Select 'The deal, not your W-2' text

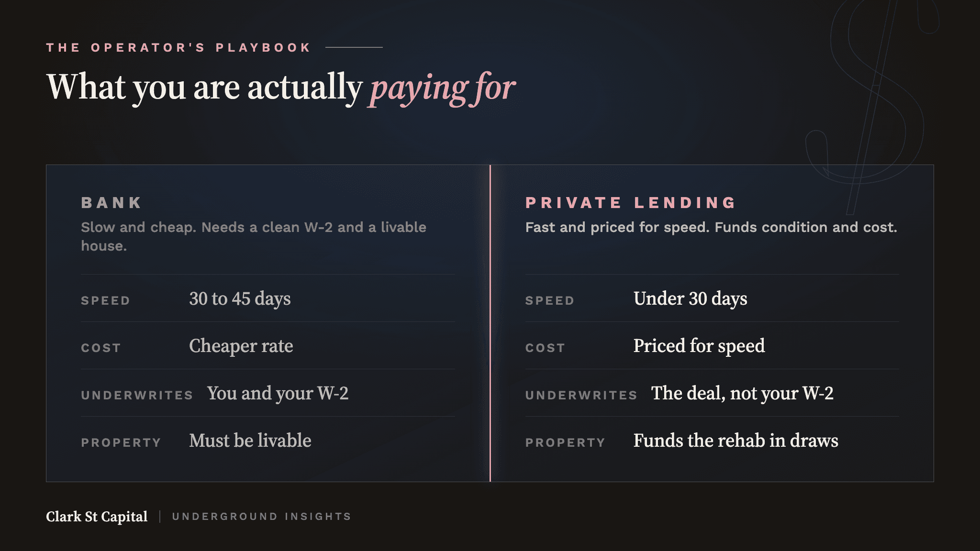point(742,393)
